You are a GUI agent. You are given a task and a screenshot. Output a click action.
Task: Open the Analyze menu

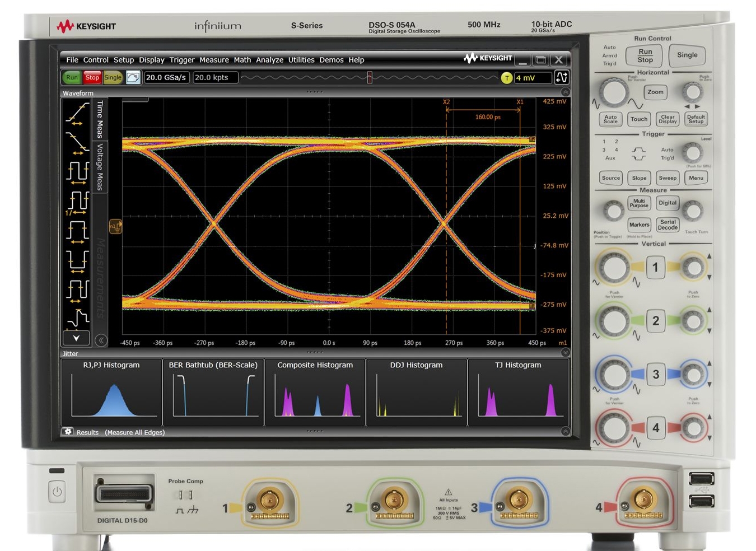click(x=269, y=60)
